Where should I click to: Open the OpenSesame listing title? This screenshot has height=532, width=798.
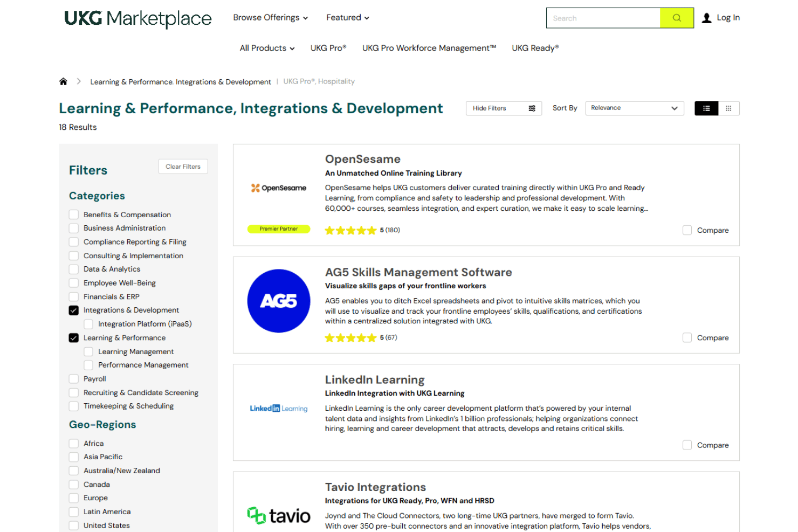point(363,159)
